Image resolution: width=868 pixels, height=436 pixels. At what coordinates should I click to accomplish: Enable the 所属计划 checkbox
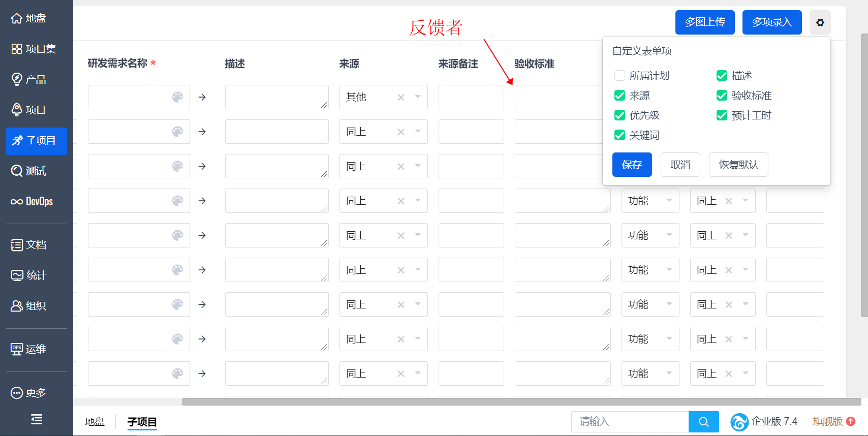619,76
